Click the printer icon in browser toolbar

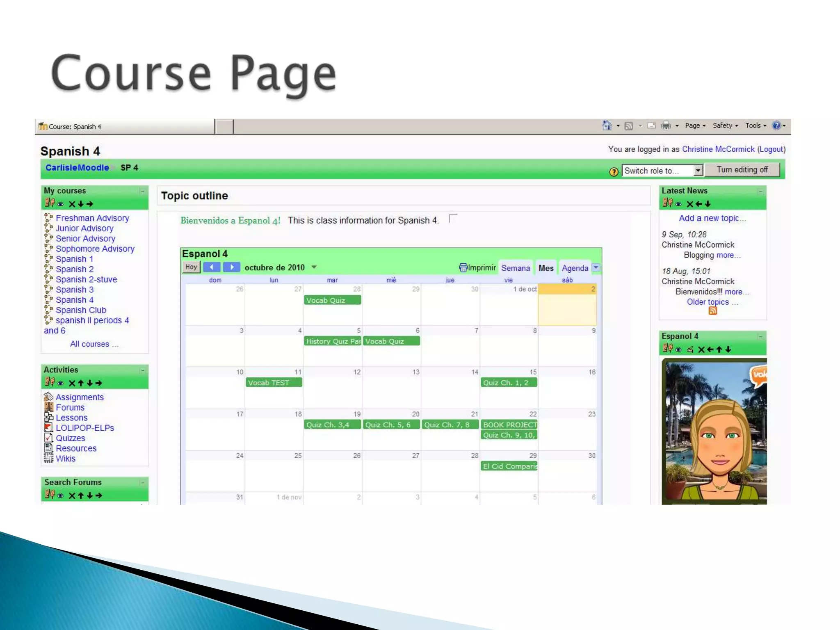click(666, 126)
